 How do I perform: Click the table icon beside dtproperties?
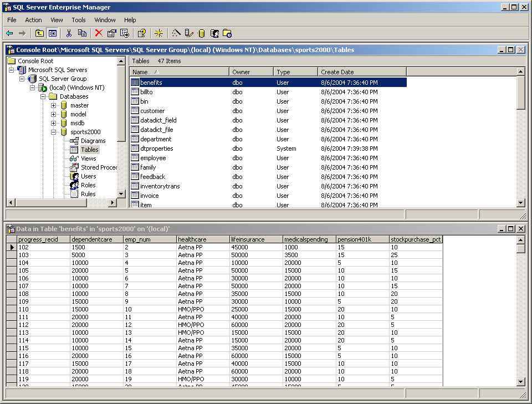coord(135,148)
